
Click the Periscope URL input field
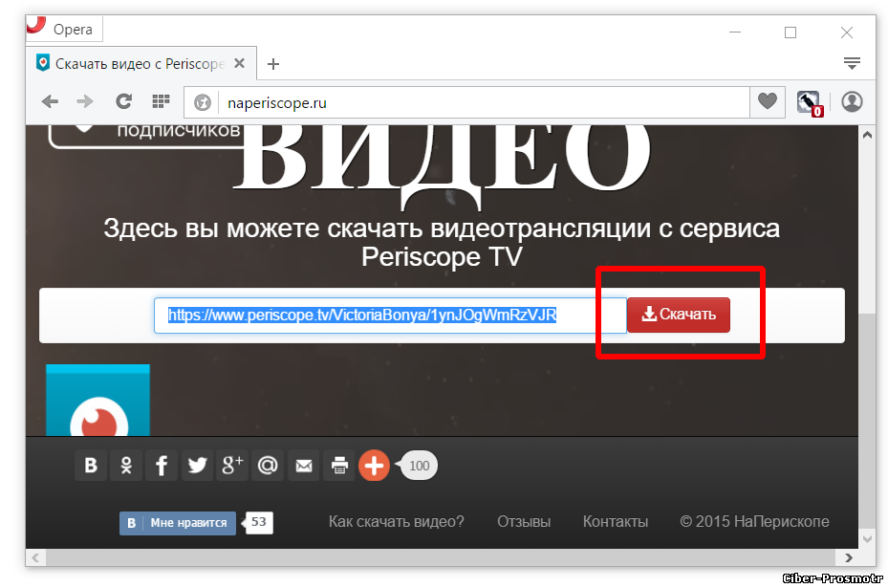coord(390,315)
